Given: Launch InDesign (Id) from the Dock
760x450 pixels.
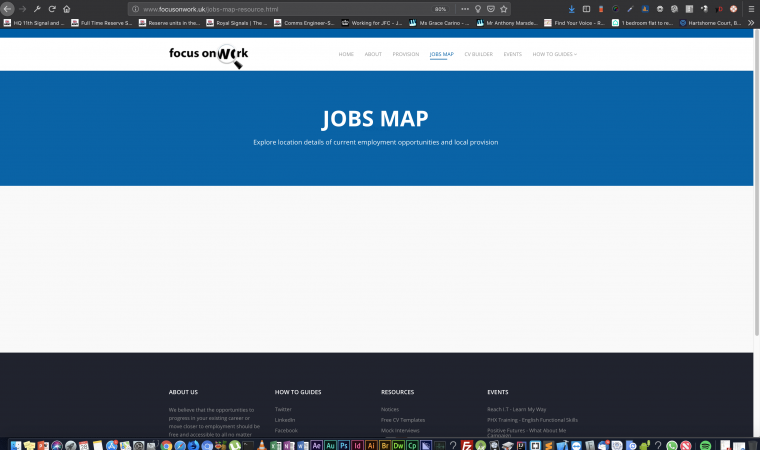Looking at the screenshot, I should (x=357, y=445).
